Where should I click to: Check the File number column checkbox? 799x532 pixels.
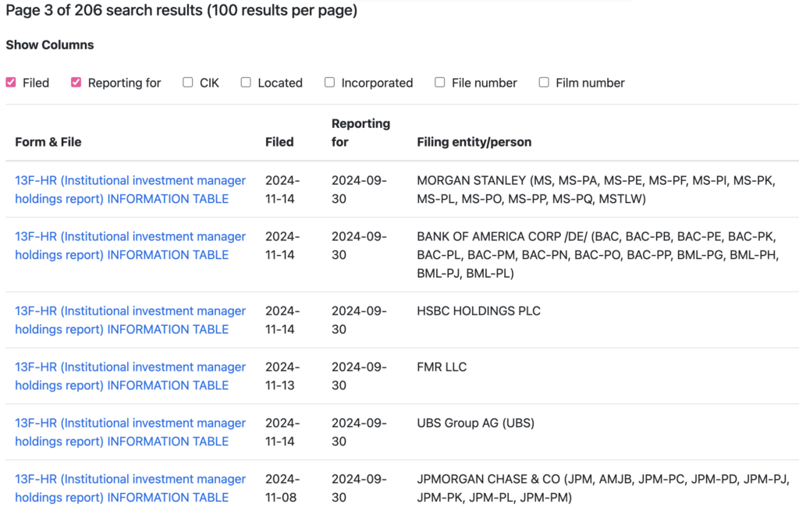440,83
